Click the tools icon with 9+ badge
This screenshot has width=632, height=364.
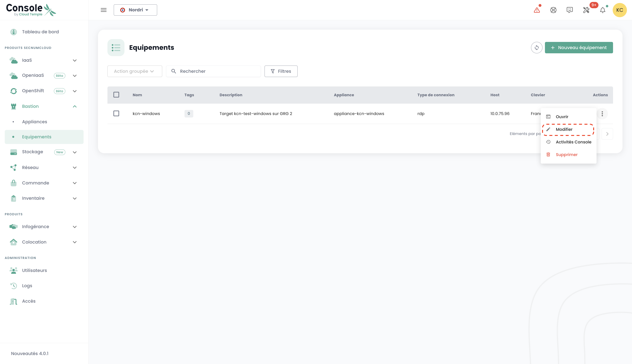pyautogui.click(x=586, y=10)
